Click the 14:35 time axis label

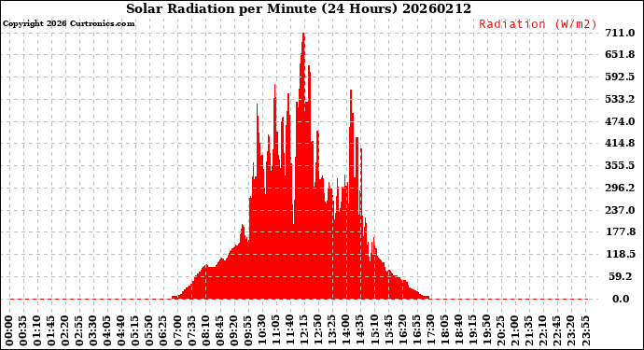359,331
